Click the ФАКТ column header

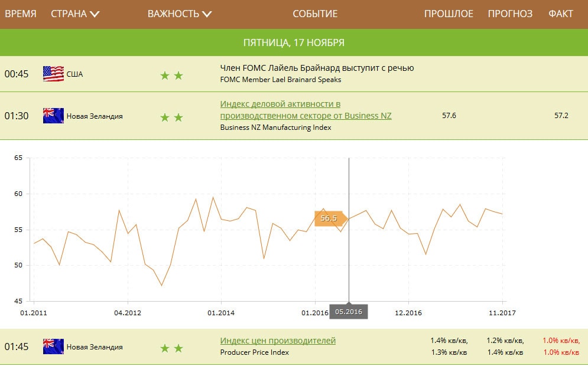coord(560,14)
